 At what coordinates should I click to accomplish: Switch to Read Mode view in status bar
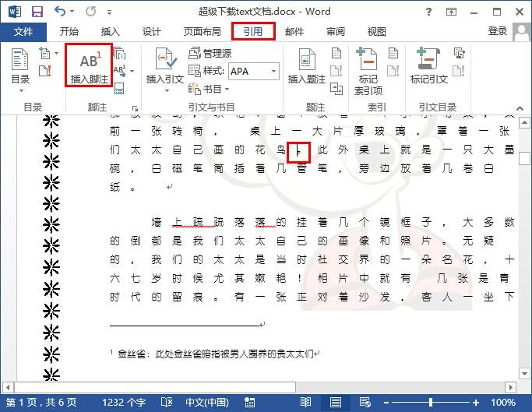pyautogui.click(x=306, y=402)
